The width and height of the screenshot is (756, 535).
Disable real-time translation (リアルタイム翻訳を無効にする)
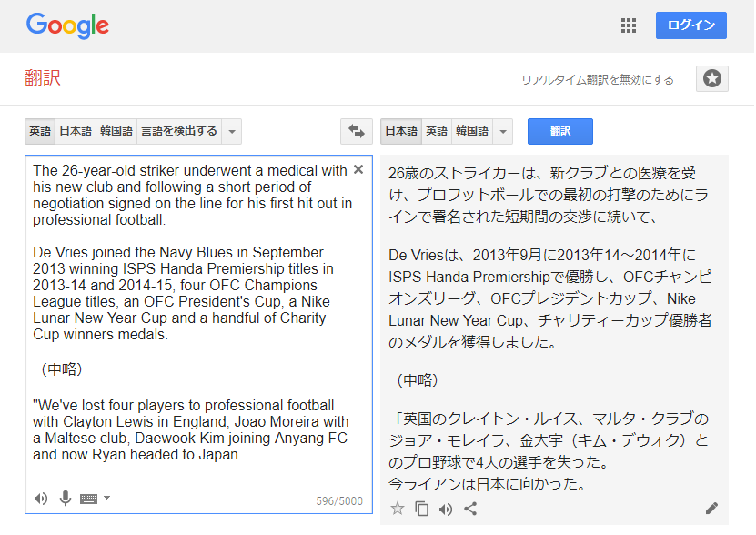tap(598, 80)
